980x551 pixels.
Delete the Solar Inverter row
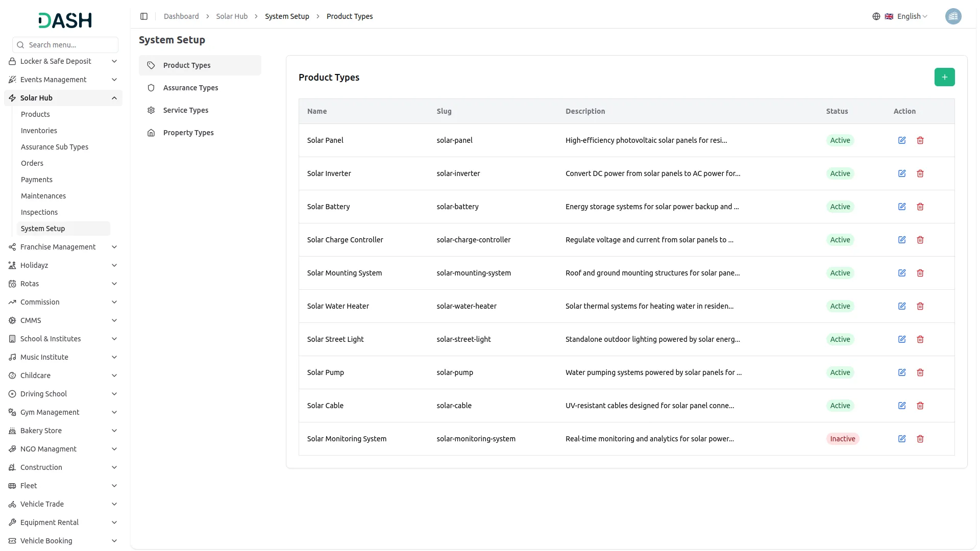[x=920, y=173]
